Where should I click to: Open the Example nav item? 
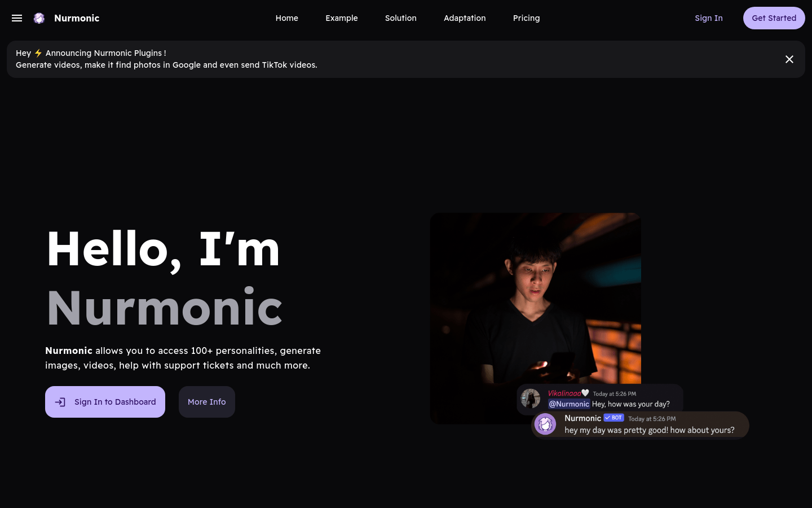tap(341, 18)
